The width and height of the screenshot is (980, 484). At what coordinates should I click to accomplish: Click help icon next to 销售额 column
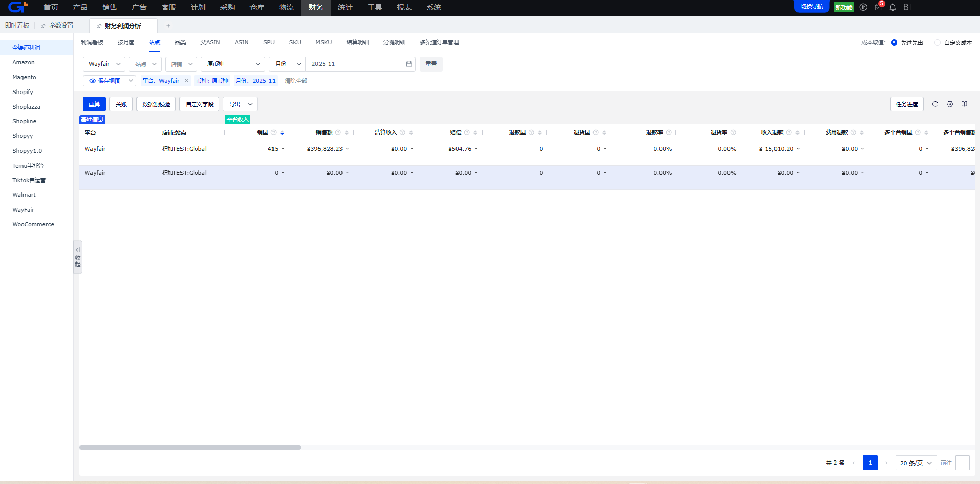pos(338,133)
